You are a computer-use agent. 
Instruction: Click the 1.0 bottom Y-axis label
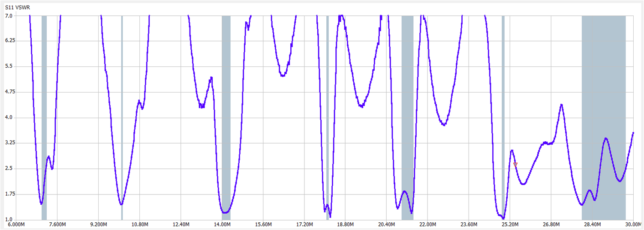pos(8,219)
